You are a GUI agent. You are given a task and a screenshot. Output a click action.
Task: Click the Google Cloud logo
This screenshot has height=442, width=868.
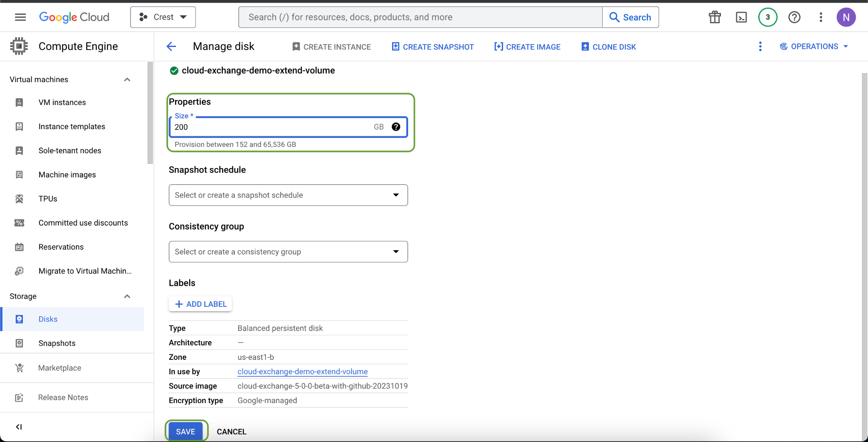74,17
